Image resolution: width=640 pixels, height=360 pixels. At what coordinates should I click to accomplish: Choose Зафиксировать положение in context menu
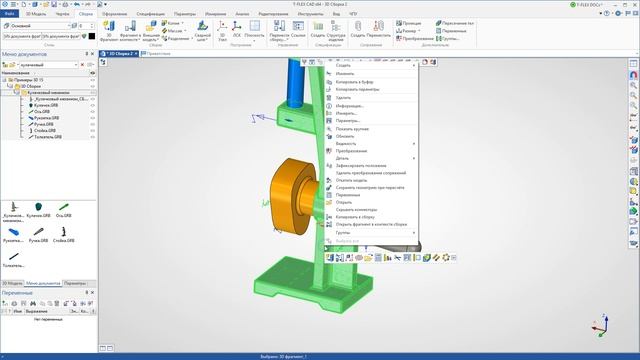pos(371,166)
